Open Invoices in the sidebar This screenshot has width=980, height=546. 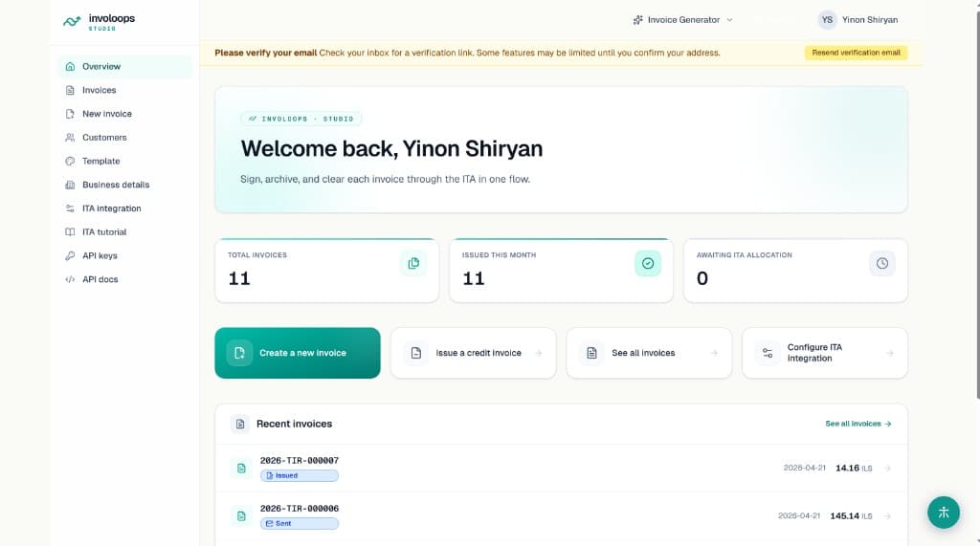tap(125, 90)
